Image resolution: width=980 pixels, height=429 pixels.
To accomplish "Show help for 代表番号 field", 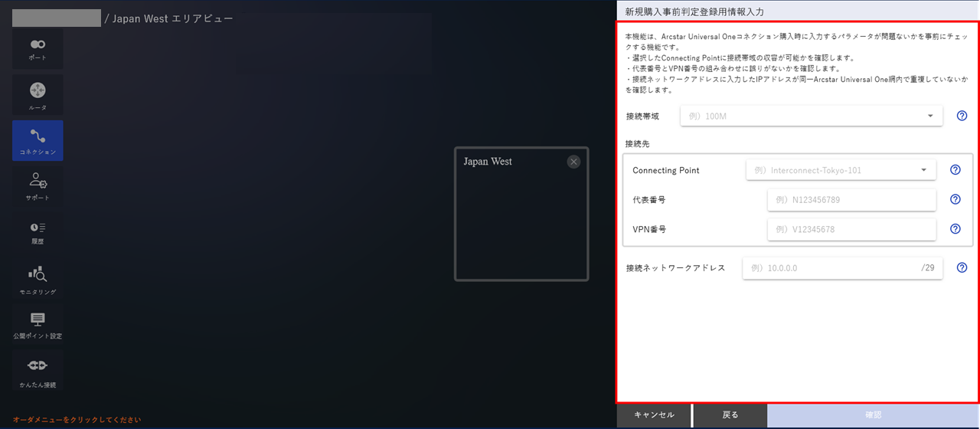I will point(955,199).
